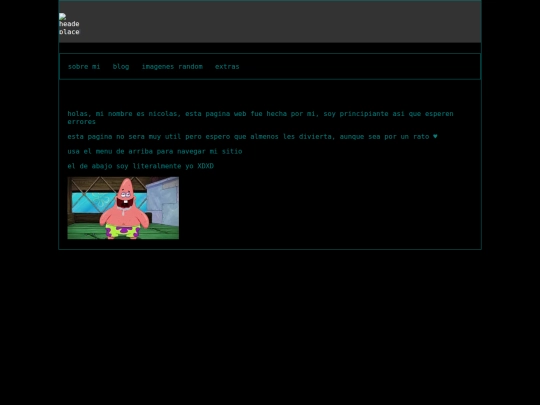Select the 'extras' menu item
Image resolution: width=540 pixels, height=405 pixels.
pyautogui.click(x=227, y=67)
